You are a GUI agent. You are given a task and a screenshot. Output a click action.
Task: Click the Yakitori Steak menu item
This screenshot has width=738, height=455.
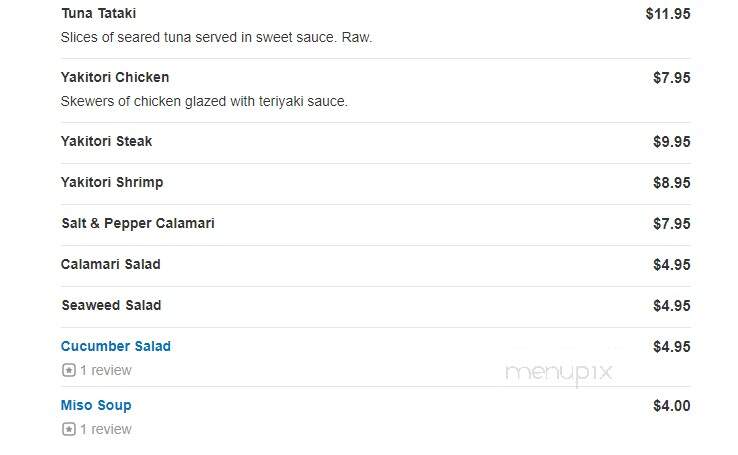pos(106,141)
